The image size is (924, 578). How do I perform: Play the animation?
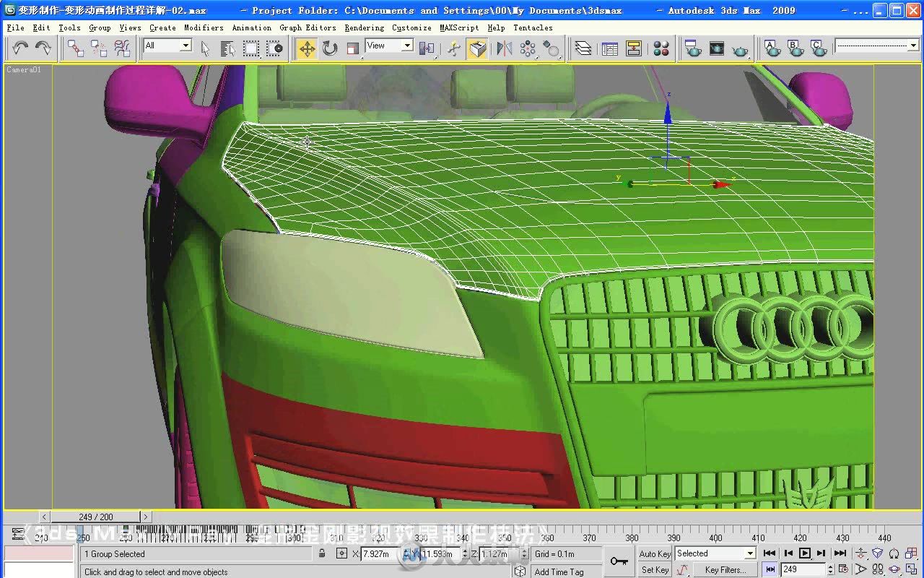805,553
